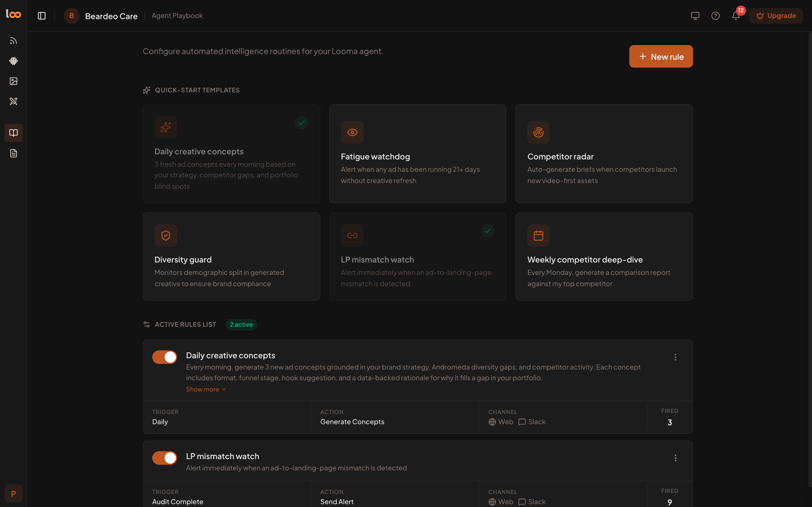Click the Fatigue watchdog template card
This screenshot has height=507, width=812.
pos(417,154)
